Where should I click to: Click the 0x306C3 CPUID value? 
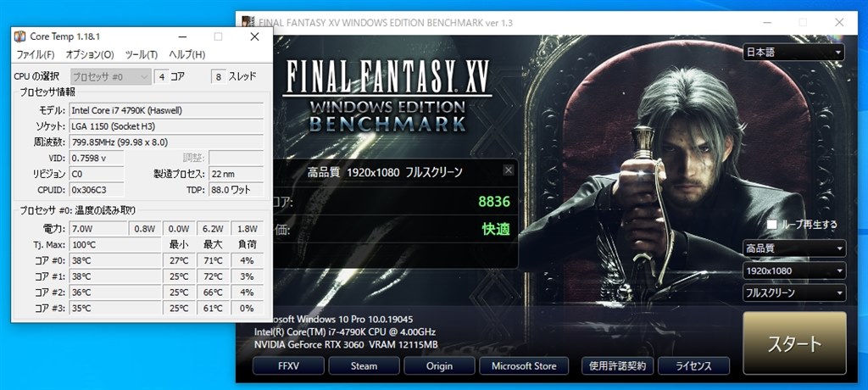[97, 189]
